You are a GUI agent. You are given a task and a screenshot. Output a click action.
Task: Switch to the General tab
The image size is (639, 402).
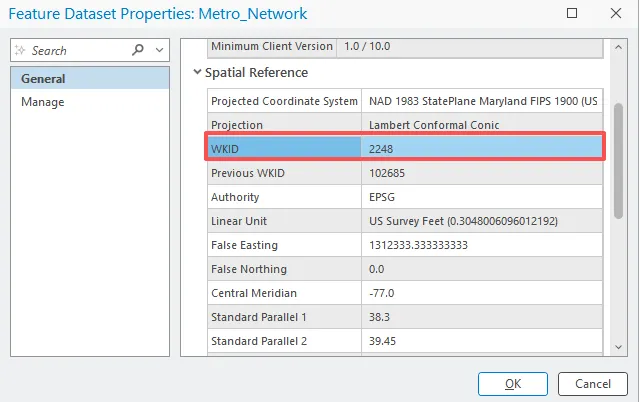(42, 78)
